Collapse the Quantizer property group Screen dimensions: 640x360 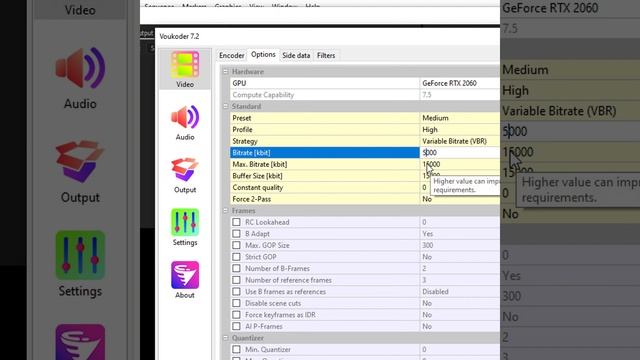click(225, 338)
